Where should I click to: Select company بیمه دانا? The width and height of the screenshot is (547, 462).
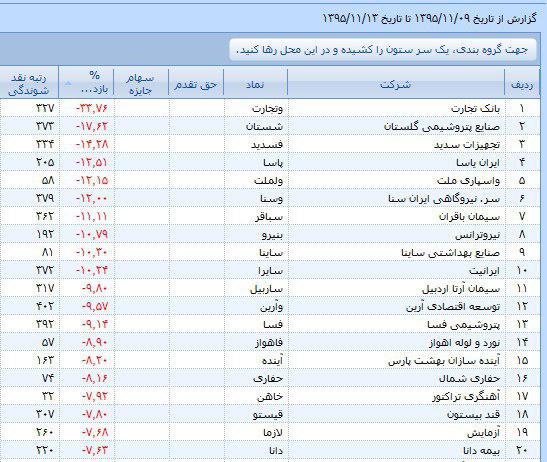pos(481,451)
